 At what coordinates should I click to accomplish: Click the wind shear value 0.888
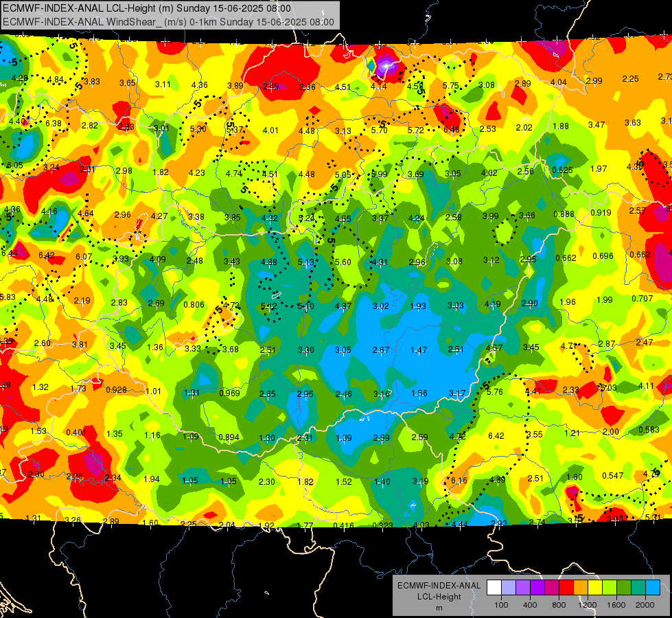tap(564, 214)
